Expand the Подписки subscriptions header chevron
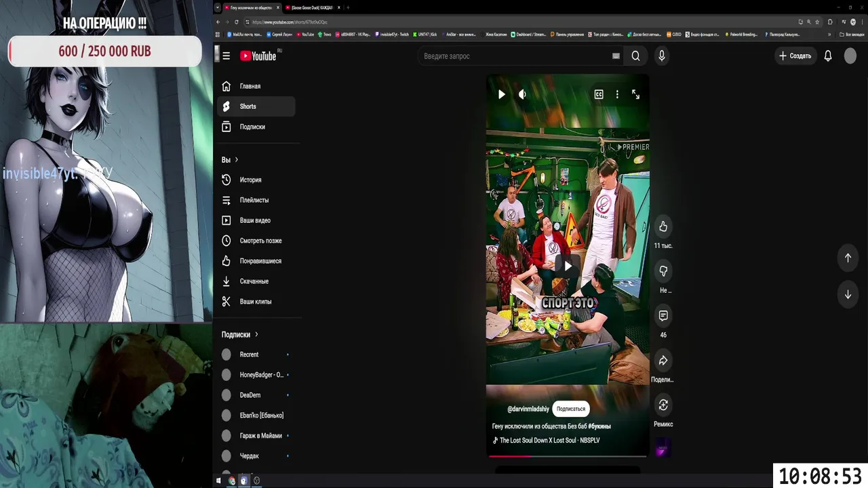 256,335
